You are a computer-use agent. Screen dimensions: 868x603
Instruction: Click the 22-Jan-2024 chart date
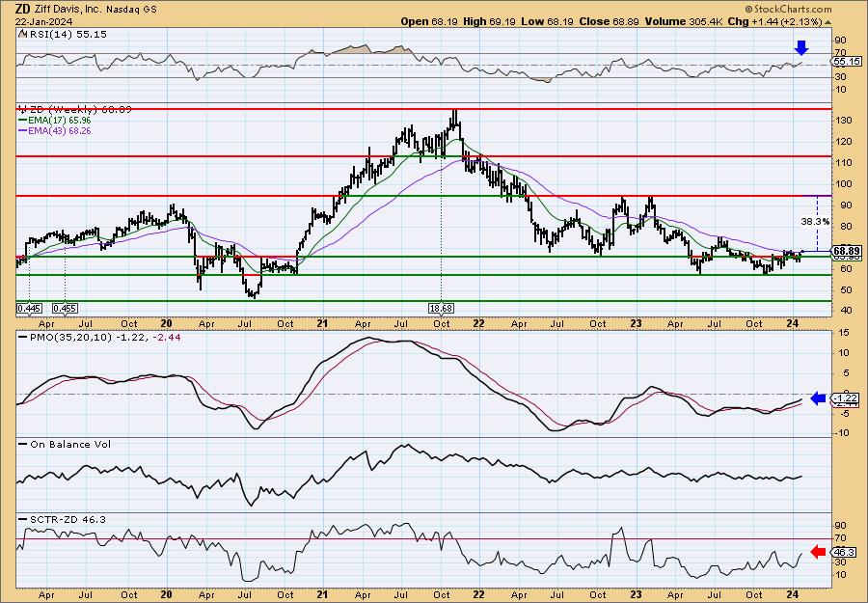pyautogui.click(x=41, y=21)
